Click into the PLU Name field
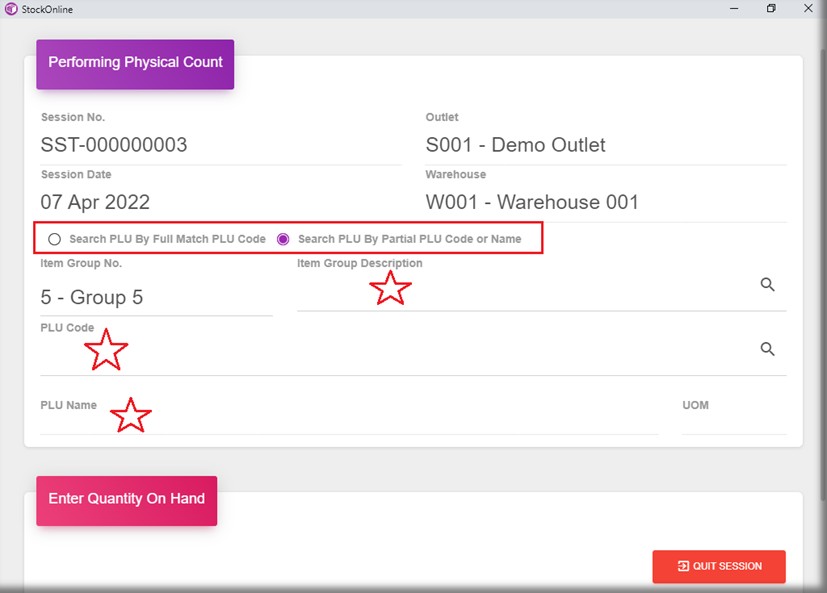Image resolution: width=827 pixels, height=593 pixels. 348,422
